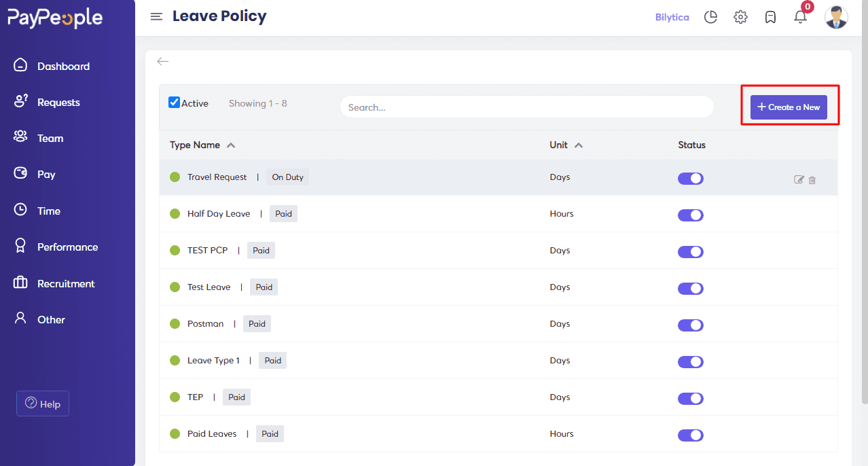The height and width of the screenshot is (466, 868).
Task: Click the green dot beside Paid Leaves
Action: click(x=175, y=434)
